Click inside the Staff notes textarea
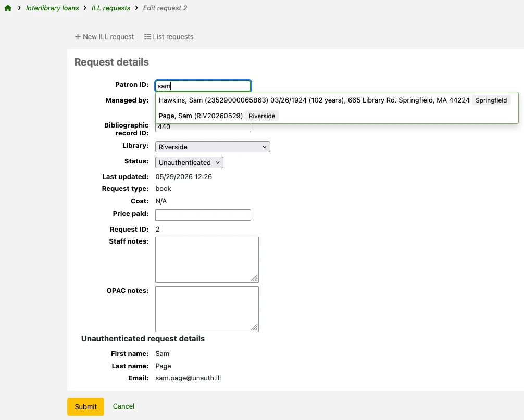This screenshot has height=420, width=524. 207,259
